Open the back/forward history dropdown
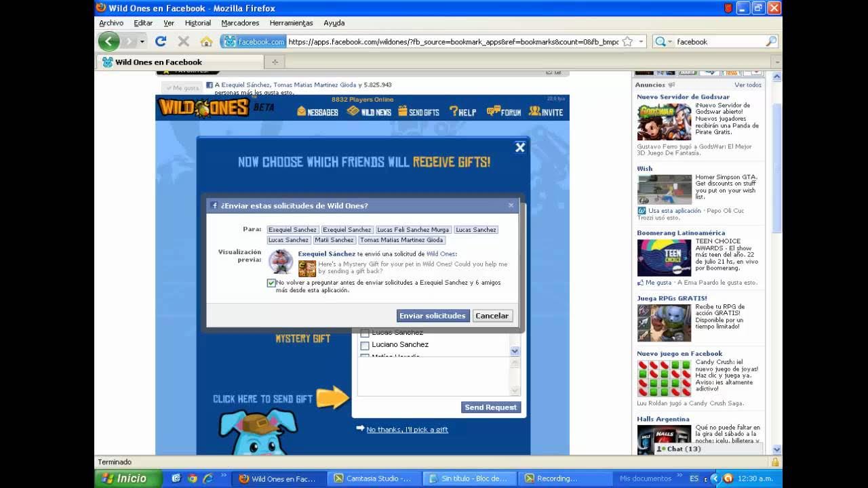This screenshot has width=868, height=488. (142, 41)
